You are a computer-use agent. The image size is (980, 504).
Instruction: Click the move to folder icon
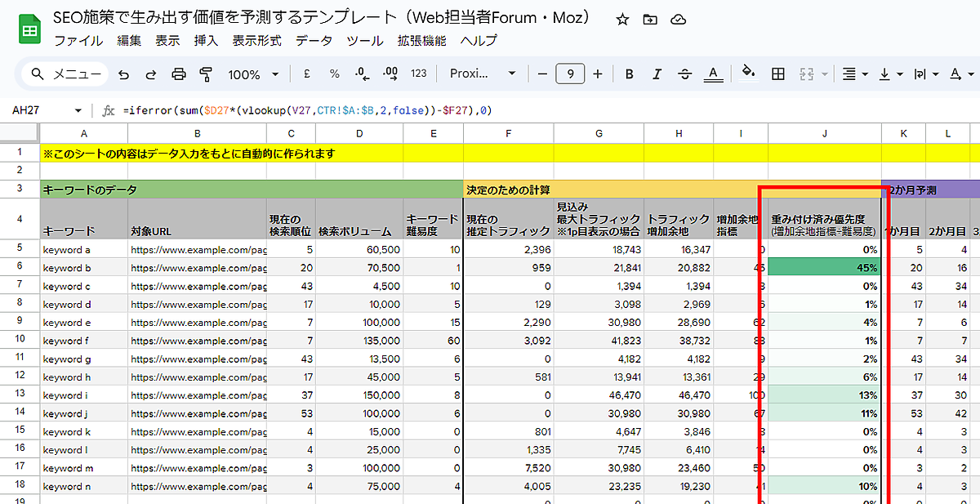[650, 20]
